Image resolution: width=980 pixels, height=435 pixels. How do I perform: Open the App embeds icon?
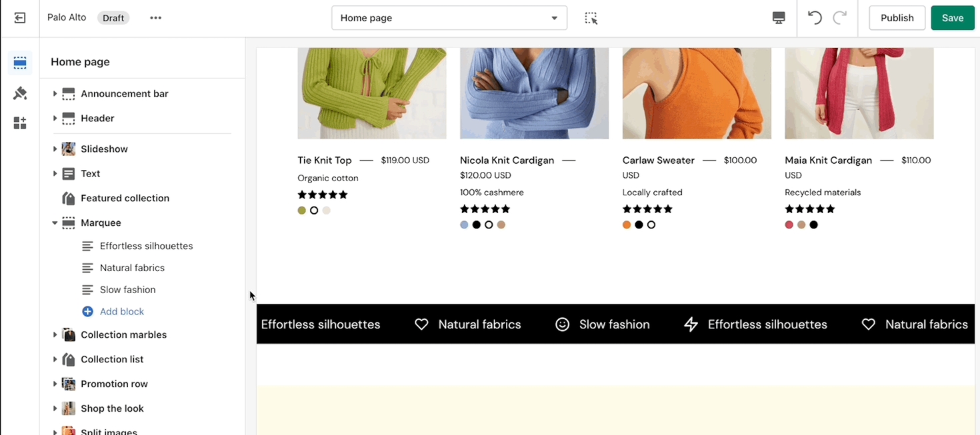pos(20,123)
